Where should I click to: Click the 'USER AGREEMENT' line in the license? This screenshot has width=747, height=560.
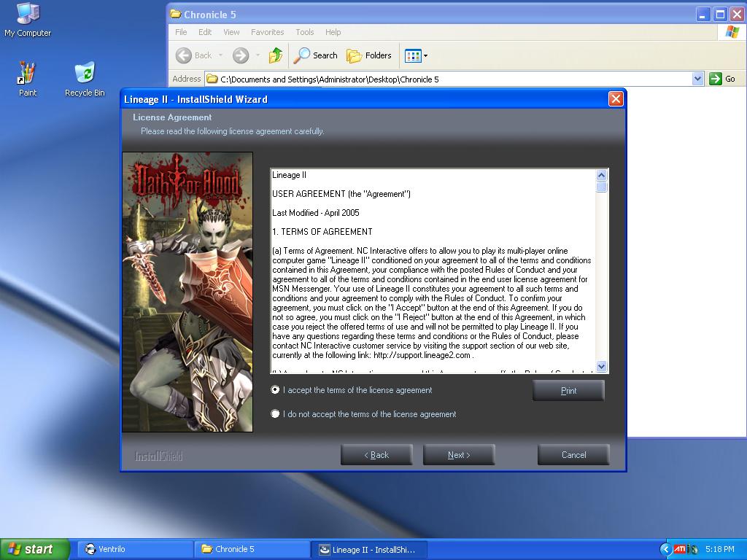pos(341,194)
